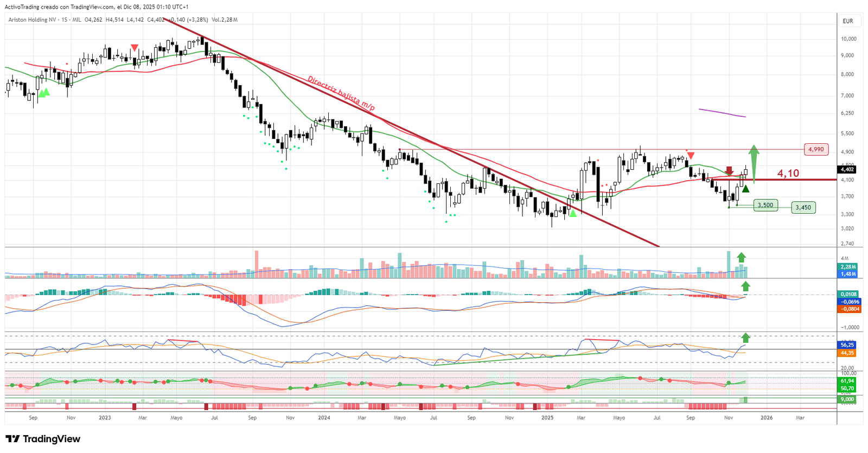This screenshot has width=868, height=453.
Task: Click the green up arrow in volume pane
Action: pyautogui.click(x=742, y=257)
